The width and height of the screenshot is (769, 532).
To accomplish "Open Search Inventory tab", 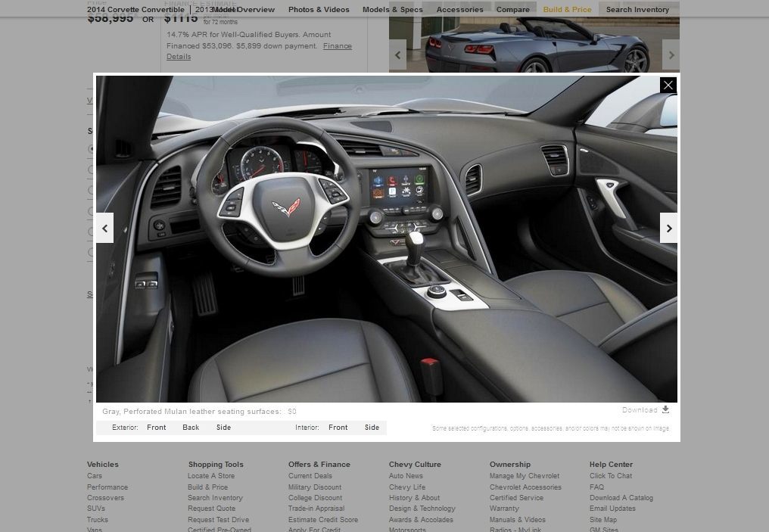I will [637, 9].
